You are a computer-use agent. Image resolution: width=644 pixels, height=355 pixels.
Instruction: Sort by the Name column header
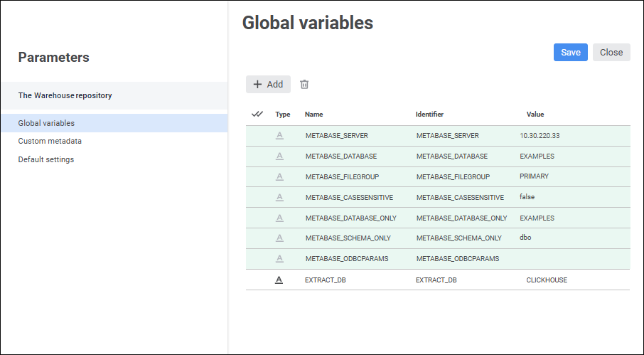pos(314,115)
